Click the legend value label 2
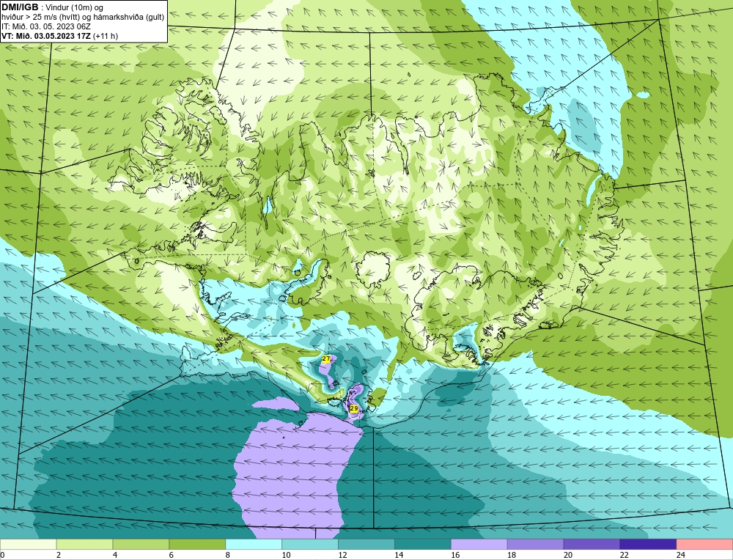 point(59,555)
